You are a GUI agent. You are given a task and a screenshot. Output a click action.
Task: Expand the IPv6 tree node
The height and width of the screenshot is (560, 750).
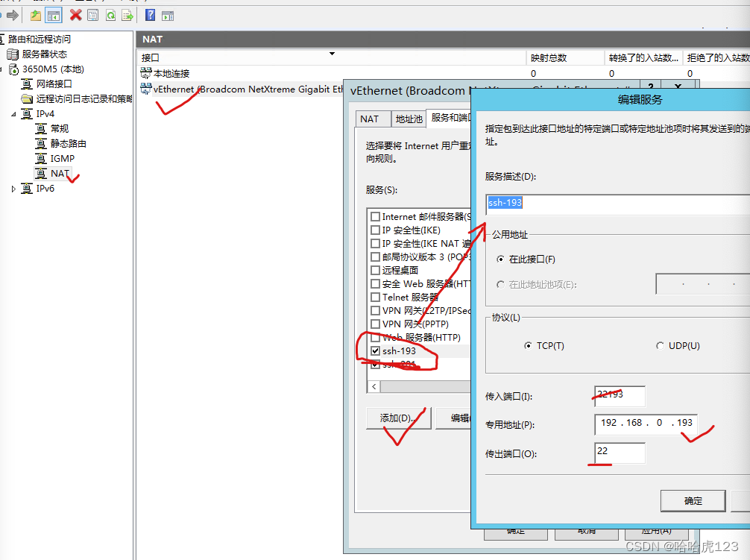[13, 189]
